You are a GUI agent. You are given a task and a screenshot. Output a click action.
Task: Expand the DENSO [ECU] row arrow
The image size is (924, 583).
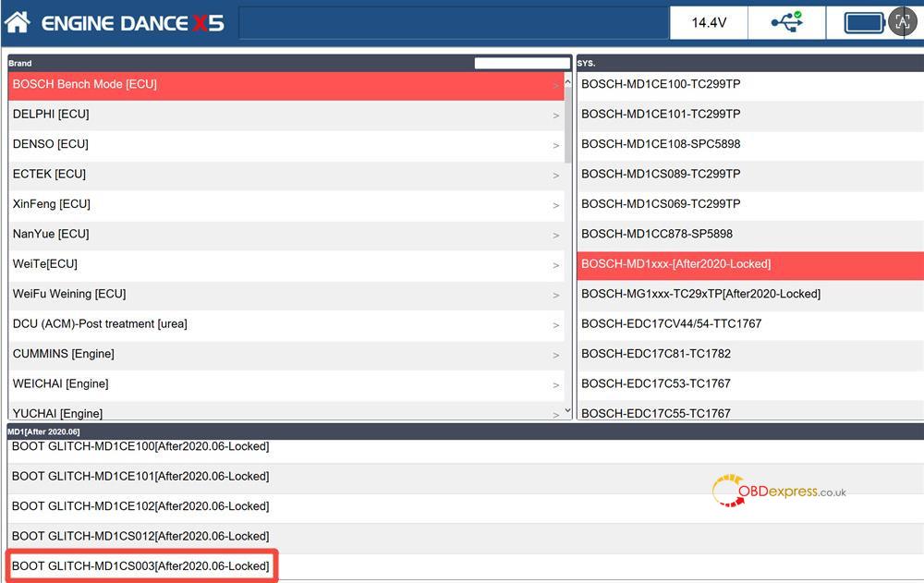pos(555,146)
